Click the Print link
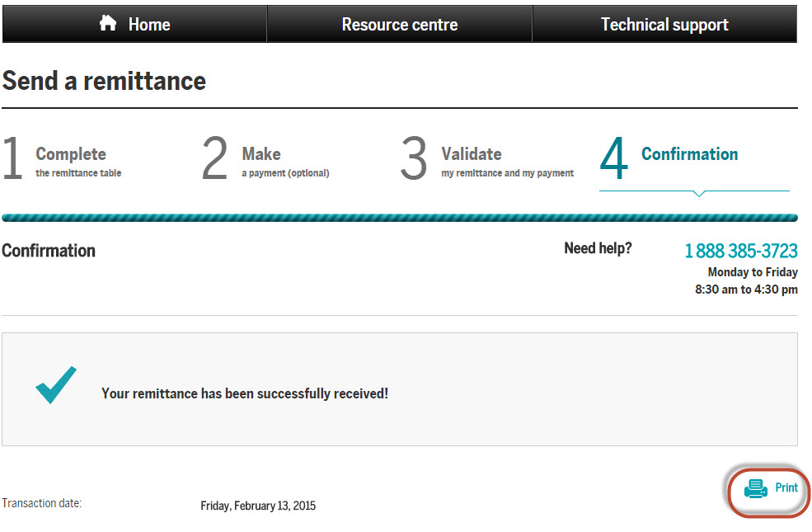This screenshot has width=812, height=532. 786,487
